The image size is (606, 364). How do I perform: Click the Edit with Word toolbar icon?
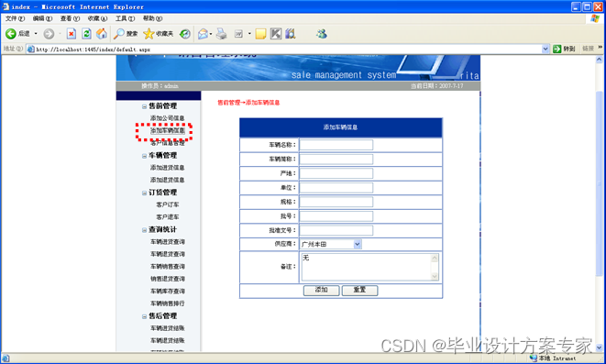(239, 34)
